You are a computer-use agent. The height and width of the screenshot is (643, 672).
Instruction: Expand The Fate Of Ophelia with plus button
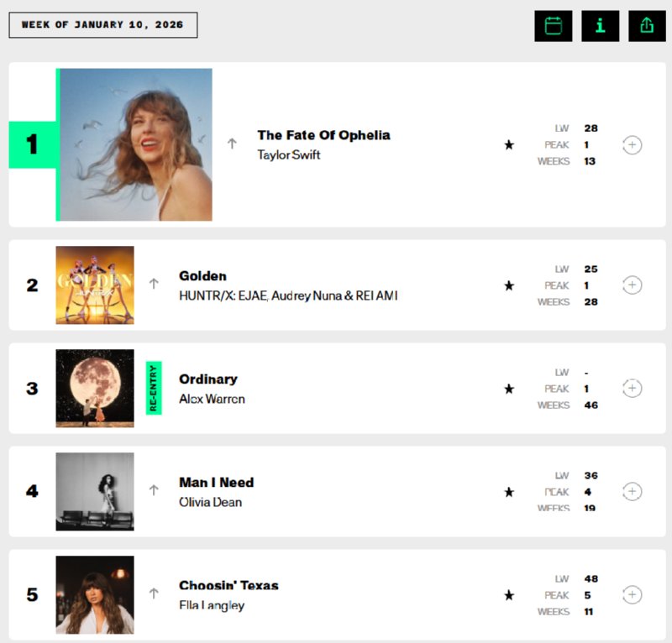[633, 145]
